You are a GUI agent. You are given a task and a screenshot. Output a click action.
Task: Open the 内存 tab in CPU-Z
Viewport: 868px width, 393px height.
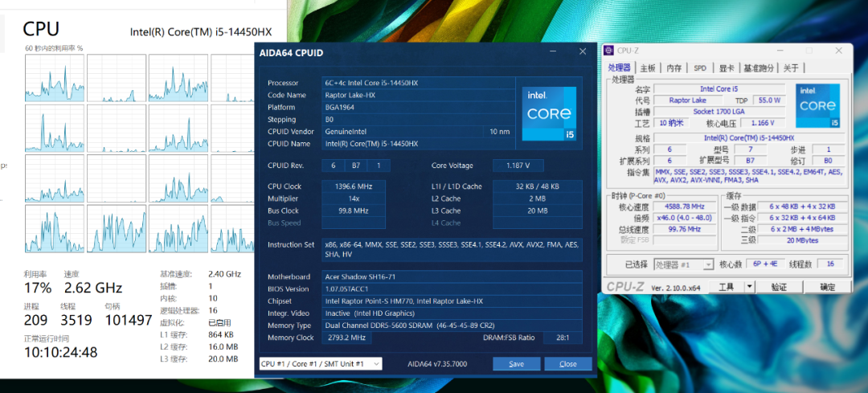674,68
